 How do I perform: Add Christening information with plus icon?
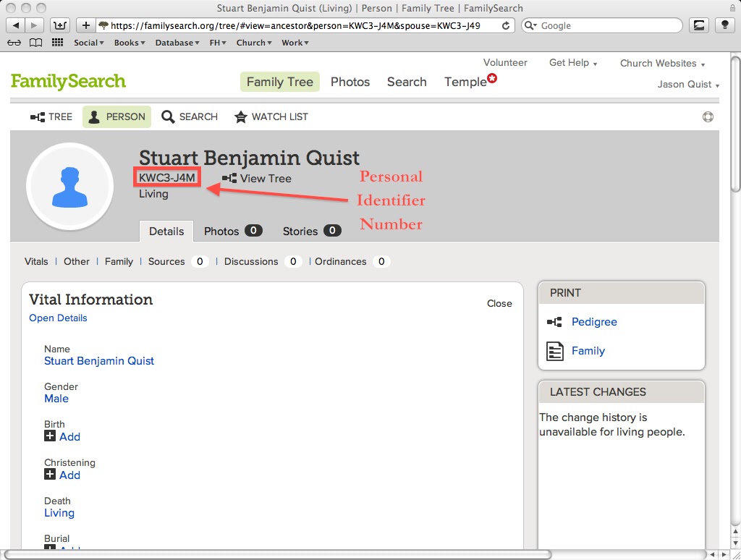pyautogui.click(x=50, y=474)
